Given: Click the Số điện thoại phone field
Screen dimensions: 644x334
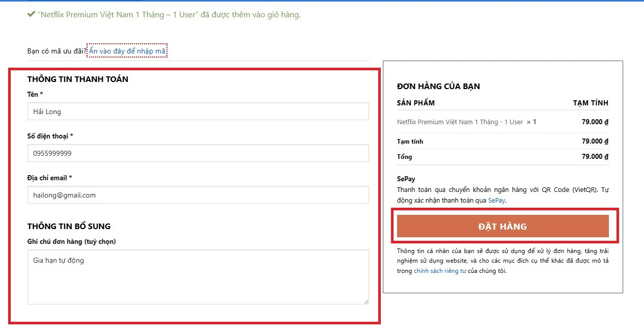Looking at the screenshot, I should coord(198,153).
